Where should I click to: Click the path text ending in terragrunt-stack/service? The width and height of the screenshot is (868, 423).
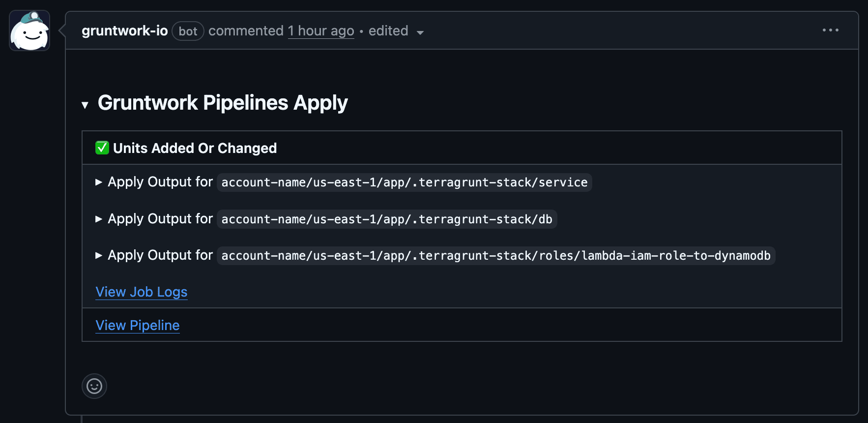(x=405, y=182)
